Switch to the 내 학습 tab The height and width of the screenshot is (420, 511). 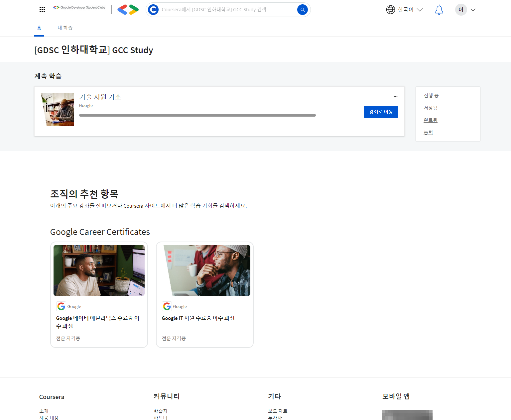[x=65, y=28]
